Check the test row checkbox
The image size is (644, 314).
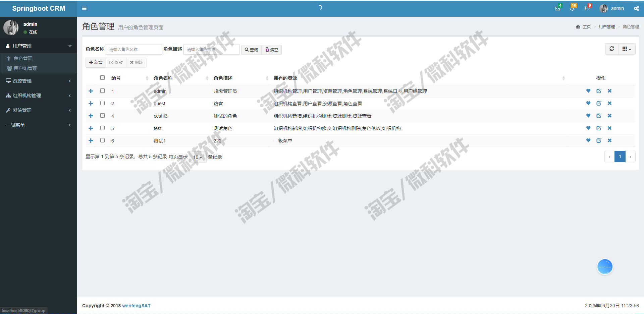point(102,128)
